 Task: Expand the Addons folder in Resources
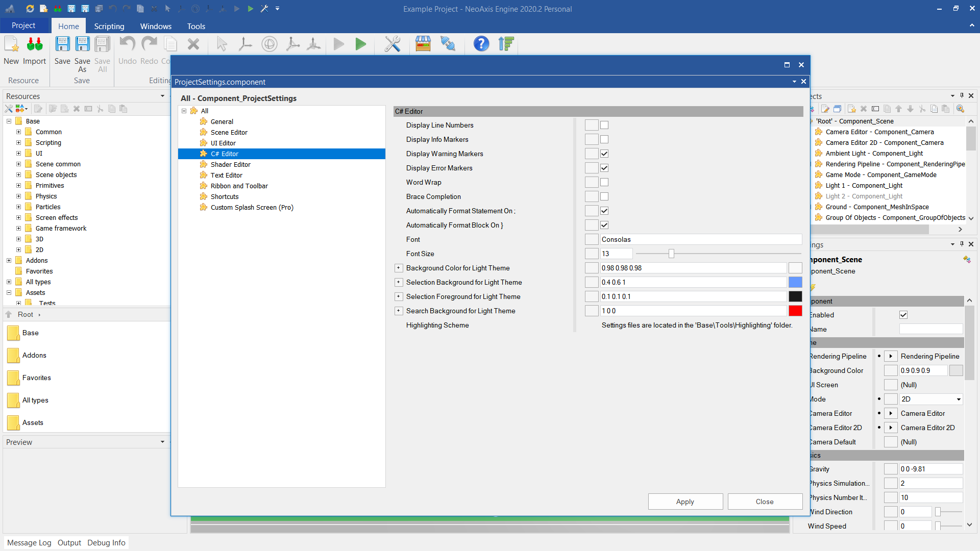point(9,260)
